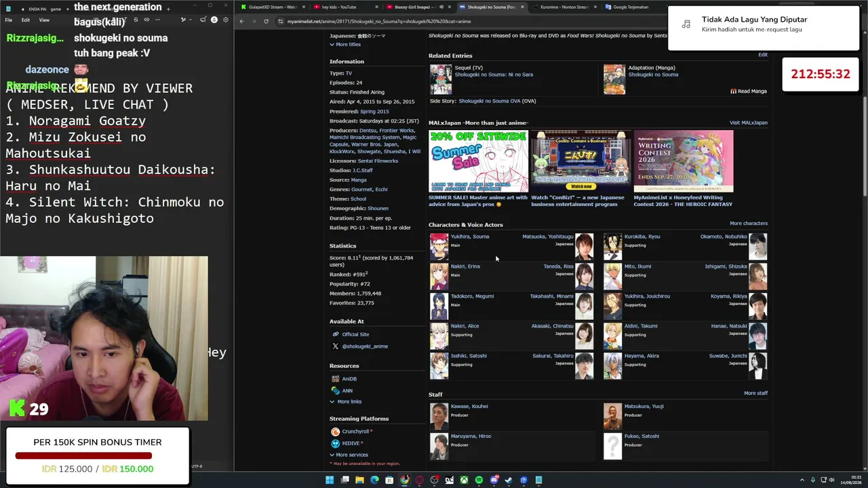
Task: Open voice actor Matsuoka, Yoshitsugu page
Action: coord(548,237)
